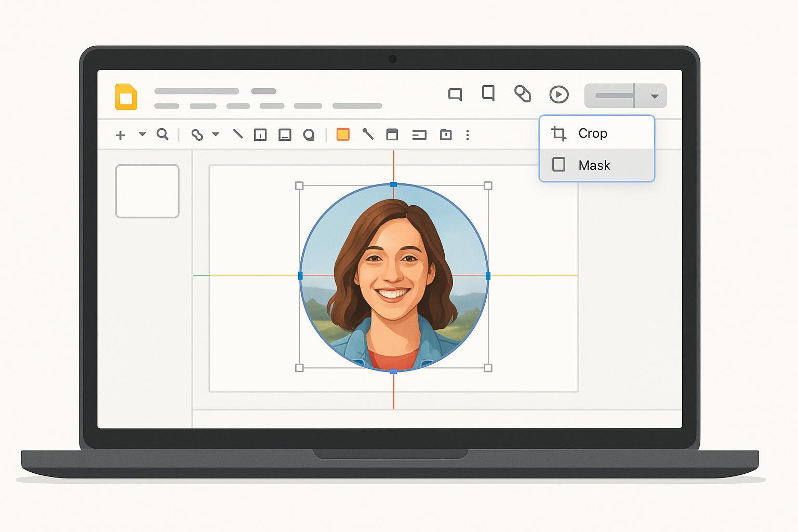Image resolution: width=798 pixels, height=532 pixels.
Task: Click the link chain icon in toolbar
Action: click(x=197, y=135)
